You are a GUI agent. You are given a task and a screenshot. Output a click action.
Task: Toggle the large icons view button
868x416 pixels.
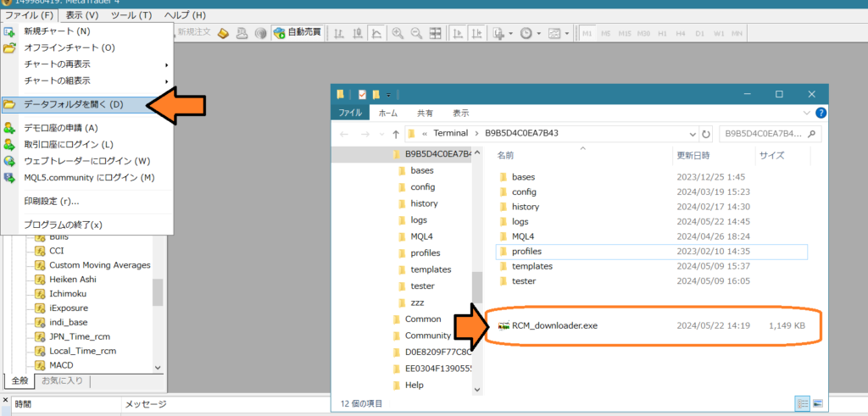pos(817,403)
